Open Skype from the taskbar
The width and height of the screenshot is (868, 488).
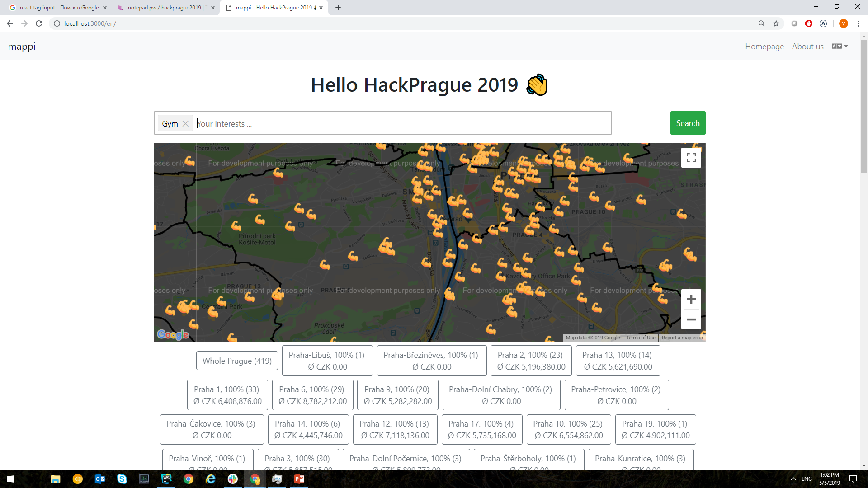pyautogui.click(x=122, y=479)
